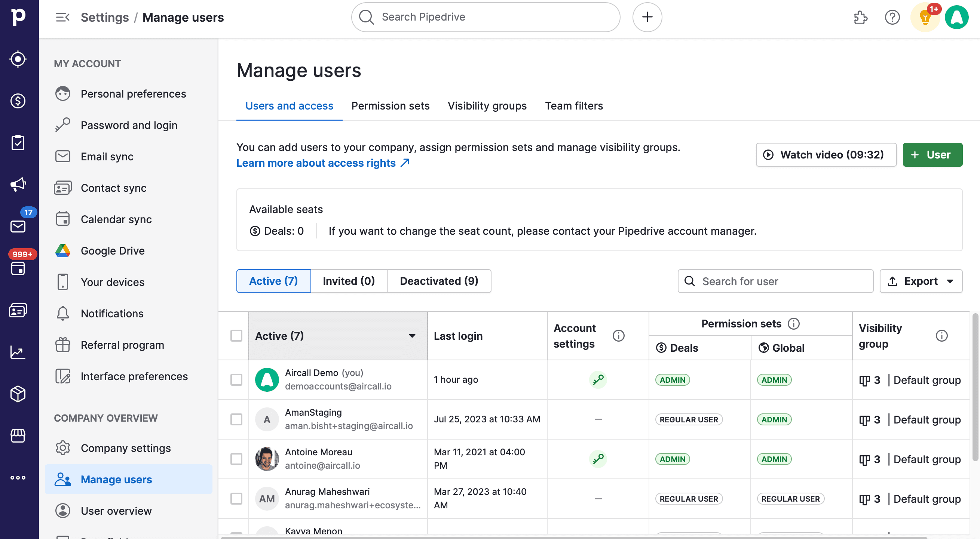The height and width of the screenshot is (539, 980).
Task: Check the checkbox for Antoine Moreau
Action: [237, 459]
